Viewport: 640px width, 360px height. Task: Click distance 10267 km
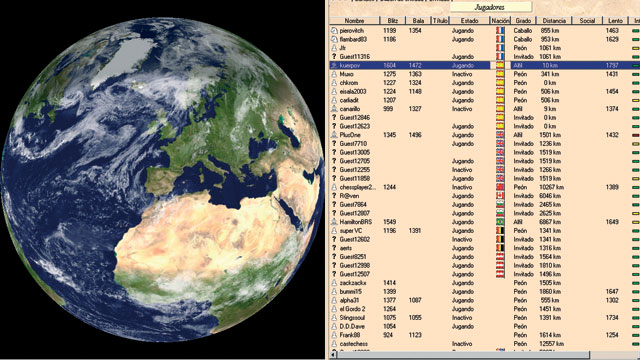click(x=551, y=187)
